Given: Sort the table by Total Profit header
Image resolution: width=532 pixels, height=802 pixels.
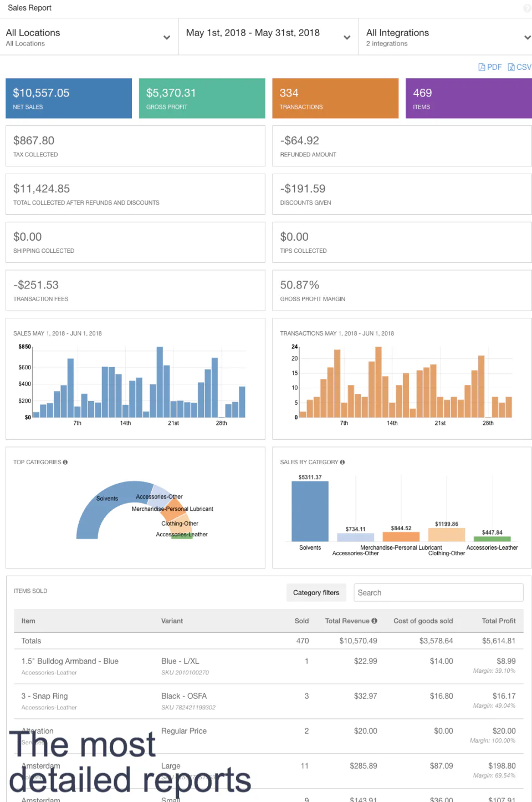Looking at the screenshot, I should (498, 621).
